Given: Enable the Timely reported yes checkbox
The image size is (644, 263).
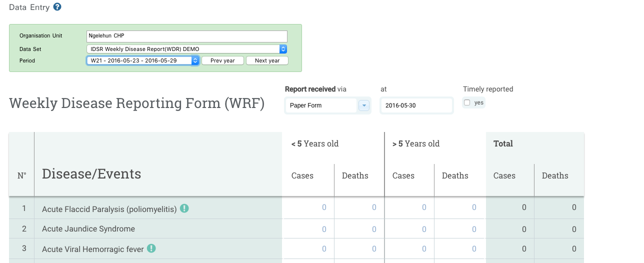Looking at the screenshot, I should [467, 102].
